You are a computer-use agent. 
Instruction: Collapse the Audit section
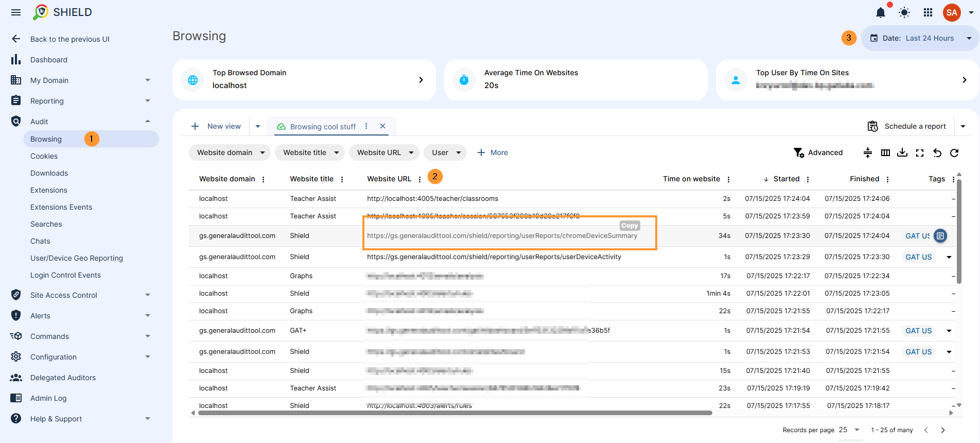(148, 122)
